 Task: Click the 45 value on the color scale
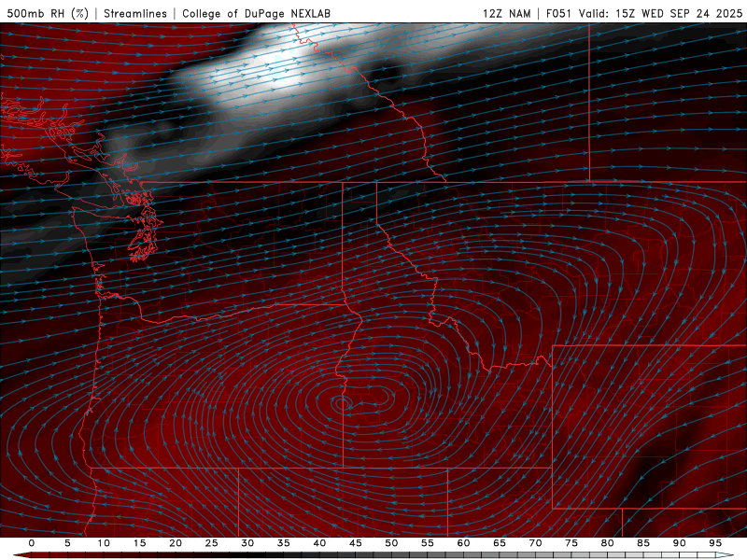(356, 543)
